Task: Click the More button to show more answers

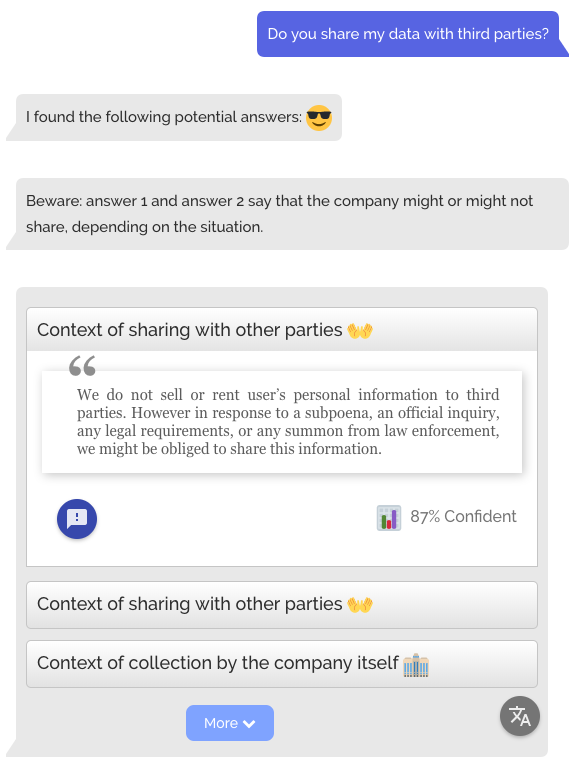Action: coord(229,722)
